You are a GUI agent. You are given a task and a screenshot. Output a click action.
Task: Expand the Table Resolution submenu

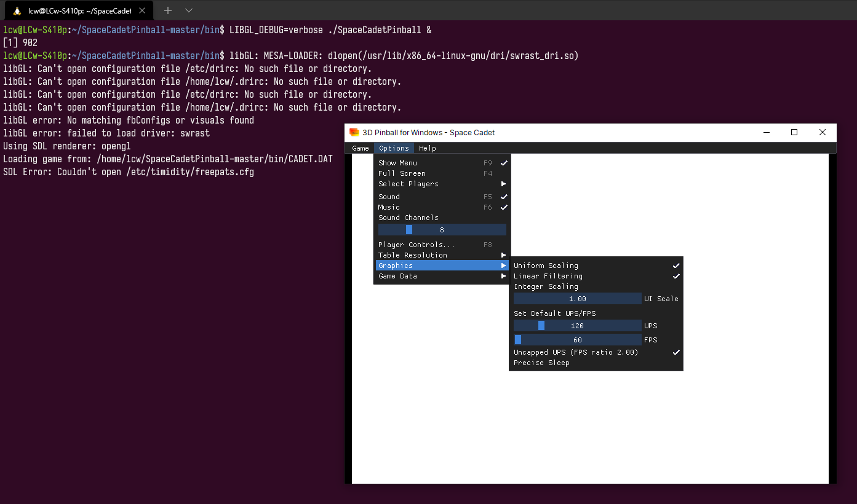click(x=442, y=255)
